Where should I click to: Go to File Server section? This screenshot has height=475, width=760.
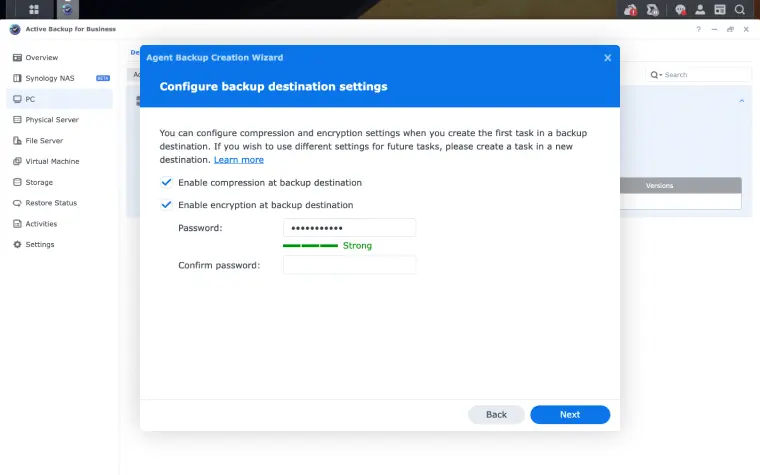point(44,140)
